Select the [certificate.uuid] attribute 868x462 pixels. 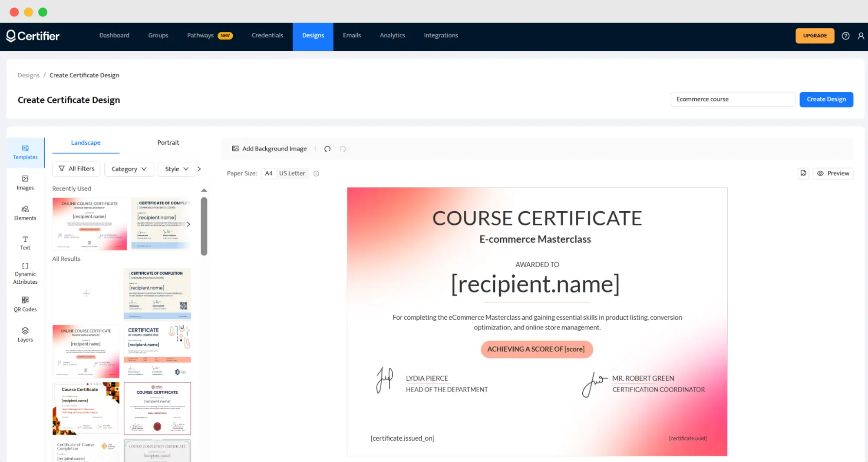click(688, 438)
